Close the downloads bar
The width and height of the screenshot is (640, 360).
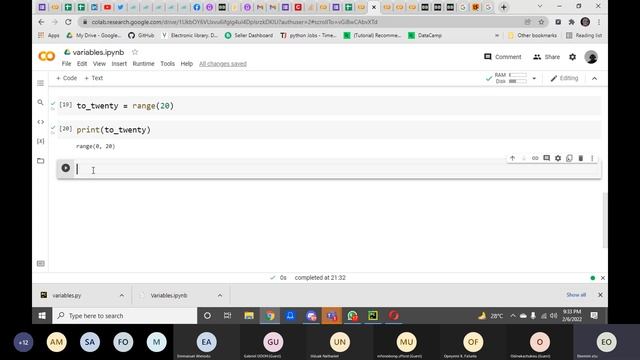(600, 295)
